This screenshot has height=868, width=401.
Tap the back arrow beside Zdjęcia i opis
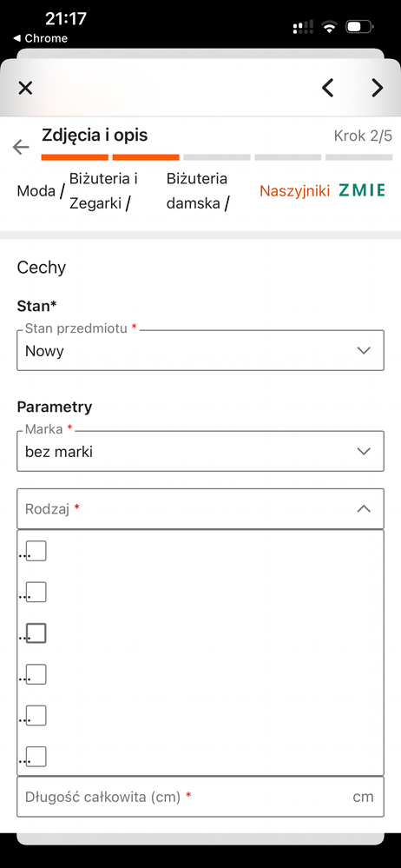(21, 147)
